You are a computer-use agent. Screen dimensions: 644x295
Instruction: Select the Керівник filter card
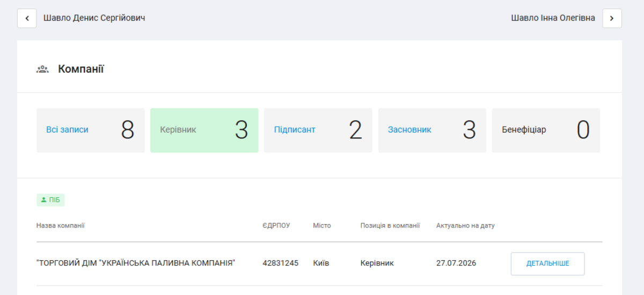coord(204,130)
